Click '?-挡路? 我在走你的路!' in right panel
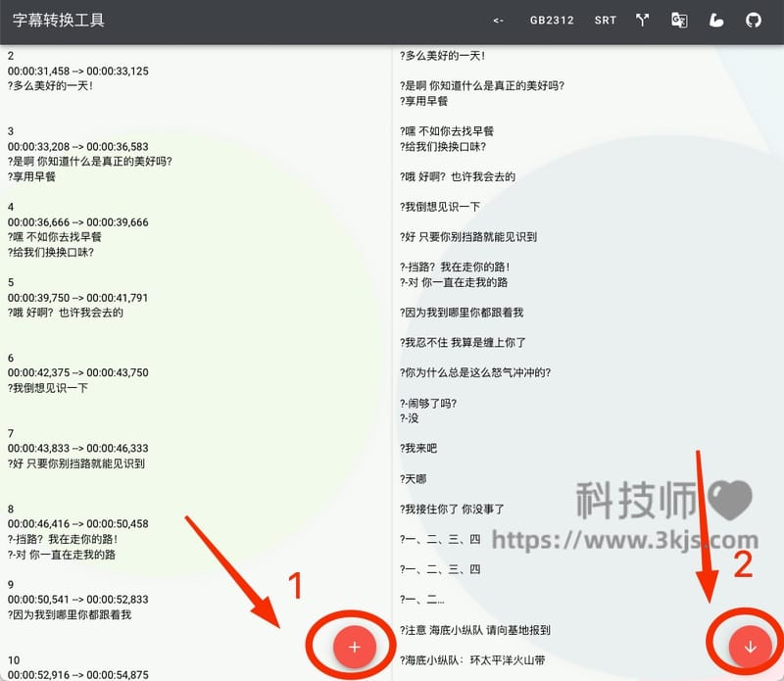784x681 pixels. [x=455, y=267]
